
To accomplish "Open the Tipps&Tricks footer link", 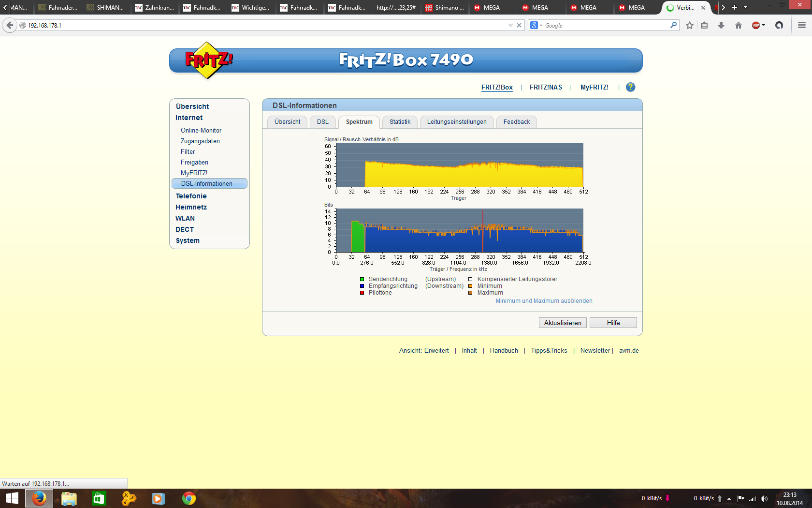I will [x=549, y=351].
